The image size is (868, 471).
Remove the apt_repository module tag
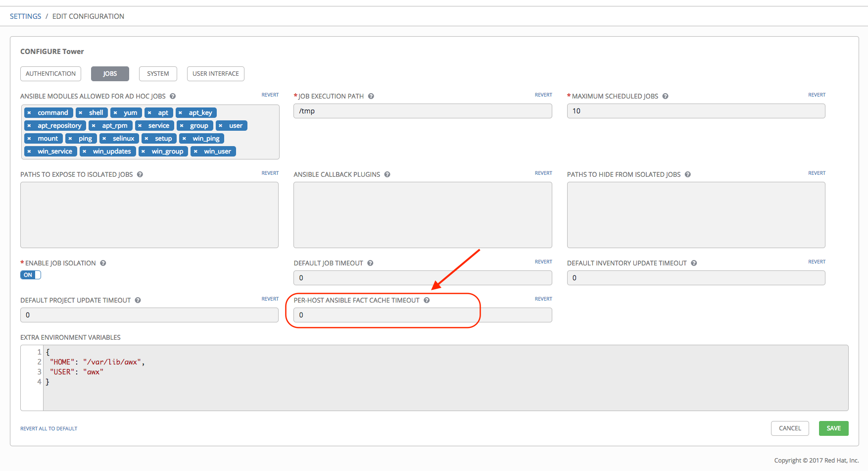click(x=29, y=126)
